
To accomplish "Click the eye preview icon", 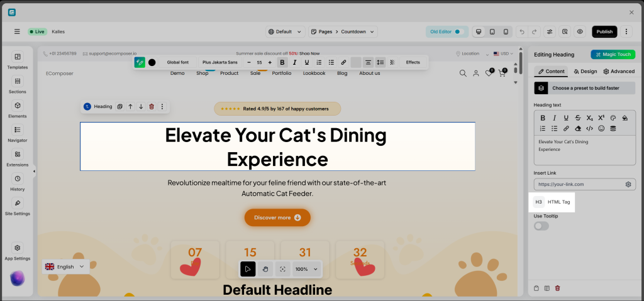I will [x=580, y=31].
